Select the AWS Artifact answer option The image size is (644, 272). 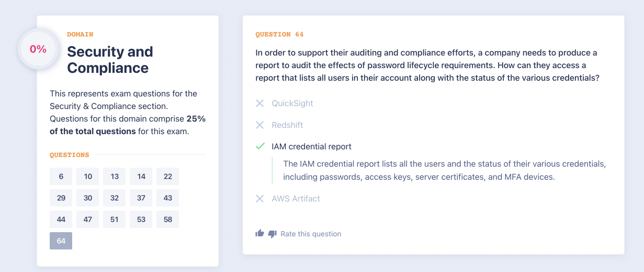(x=296, y=199)
